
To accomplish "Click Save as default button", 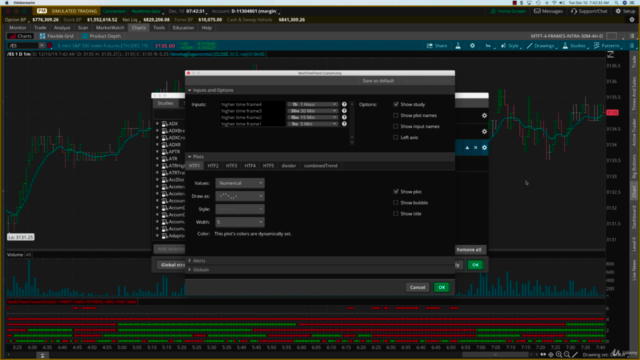I will coord(378,81).
